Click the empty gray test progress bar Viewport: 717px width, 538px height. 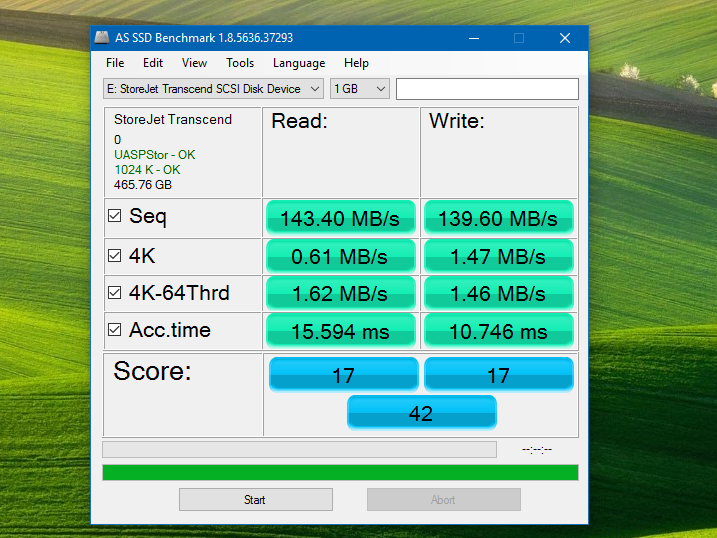pyautogui.click(x=300, y=449)
